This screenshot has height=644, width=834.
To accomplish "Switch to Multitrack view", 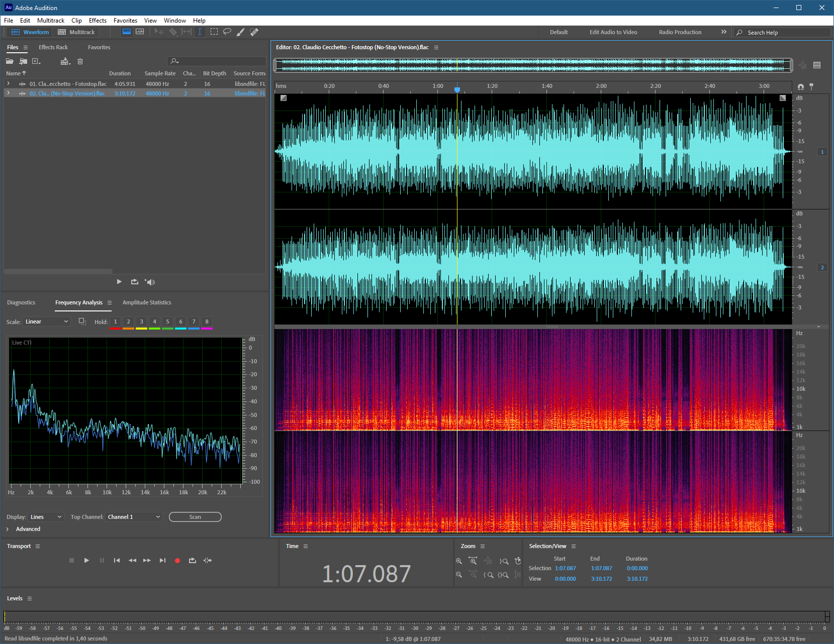I will 76,32.
